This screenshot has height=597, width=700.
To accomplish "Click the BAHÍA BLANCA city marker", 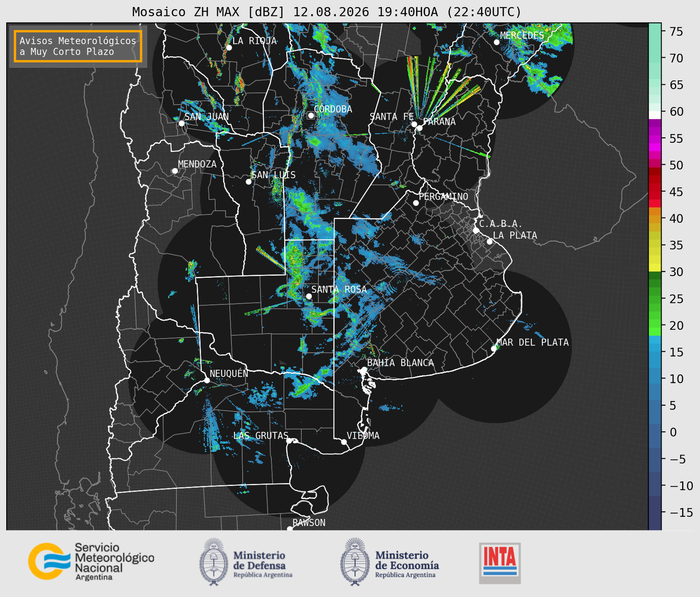I will tap(364, 369).
